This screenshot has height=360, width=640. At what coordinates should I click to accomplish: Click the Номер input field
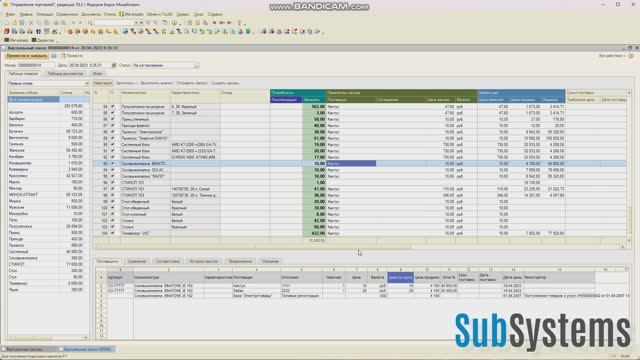coord(35,65)
